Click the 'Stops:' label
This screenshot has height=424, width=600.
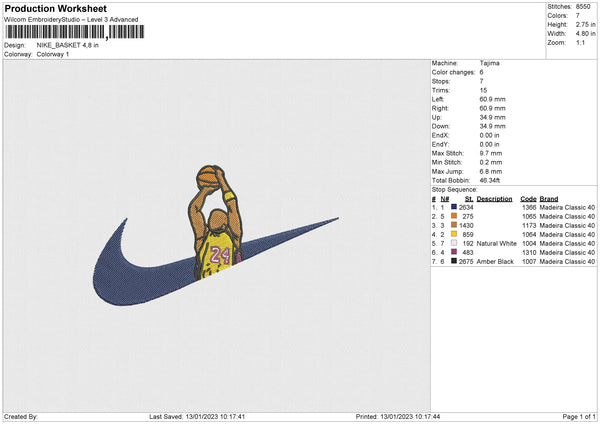tap(441, 82)
